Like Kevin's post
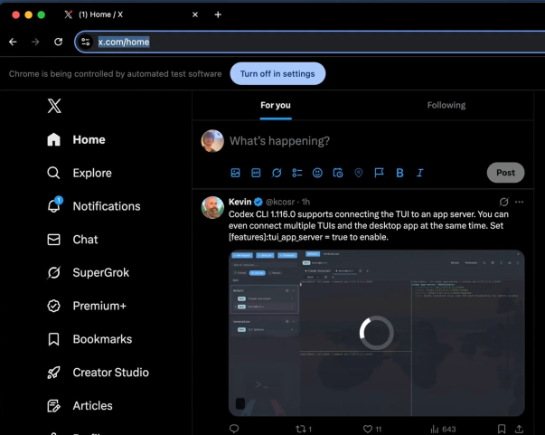The height and width of the screenshot is (435, 545). click(372, 429)
